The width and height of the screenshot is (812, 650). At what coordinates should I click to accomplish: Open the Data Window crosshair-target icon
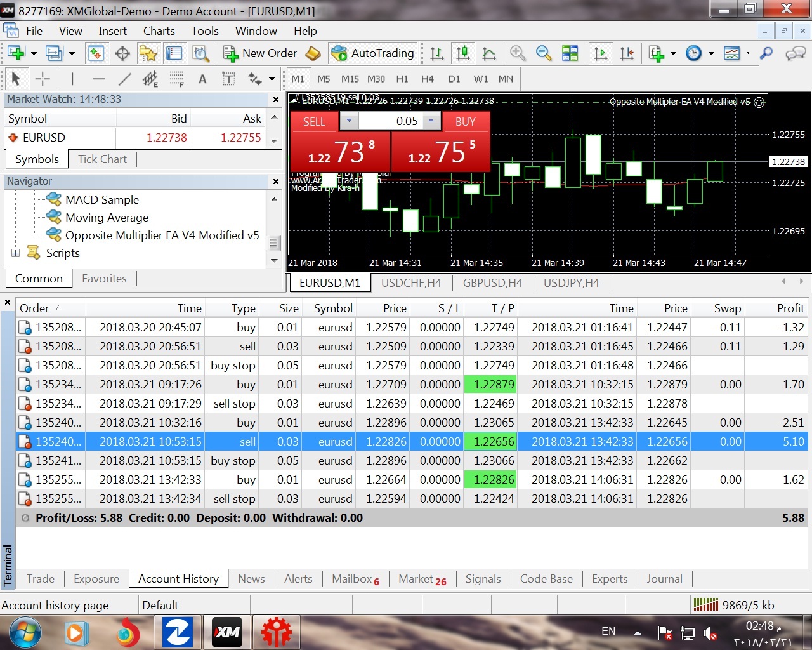tap(122, 53)
